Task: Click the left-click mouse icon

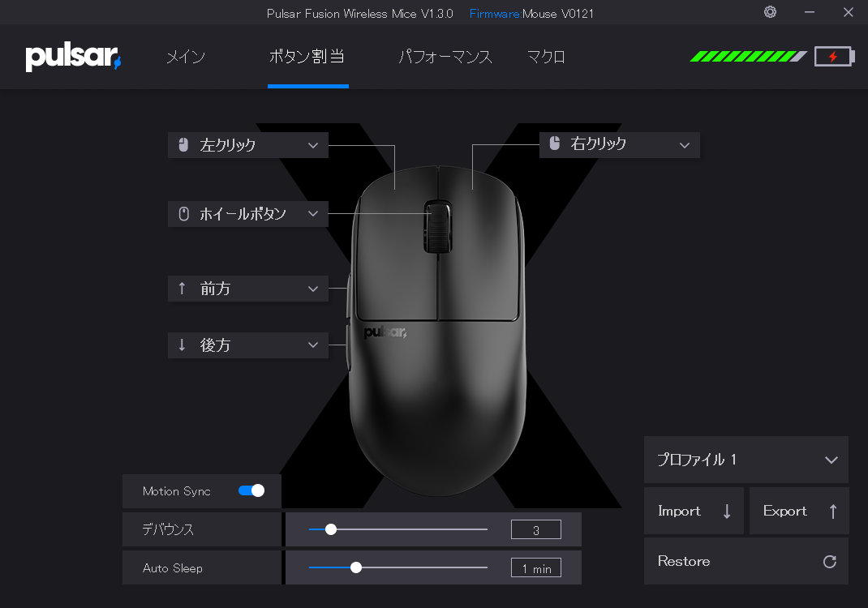Action: click(183, 145)
